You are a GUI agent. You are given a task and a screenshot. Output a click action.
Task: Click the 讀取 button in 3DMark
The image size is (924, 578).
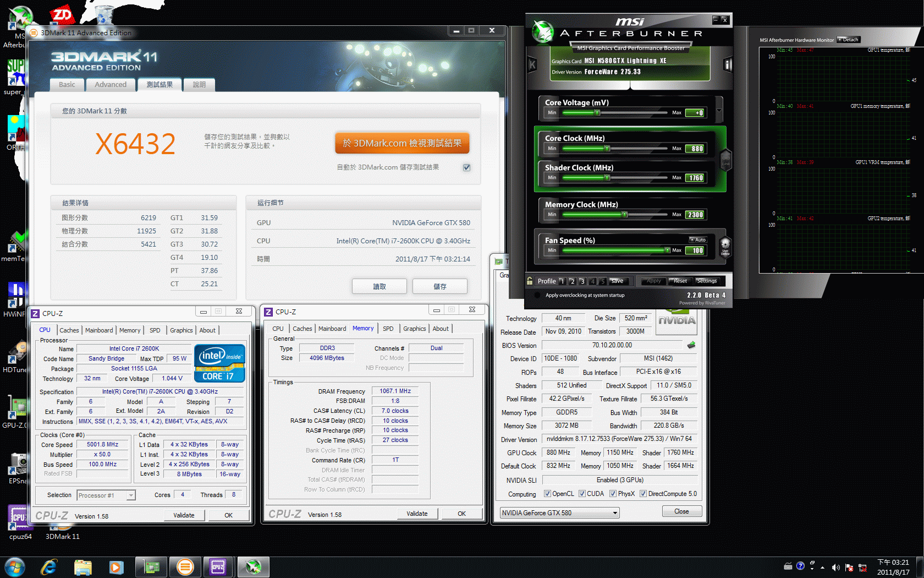[380, 286]
